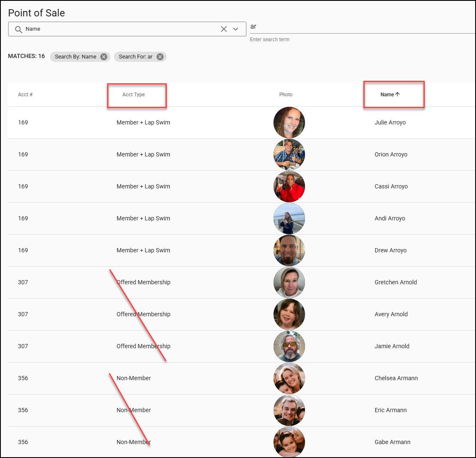The height and width of the screenshot is (458, 476).
Task: Expand the search-by dropdown chevron
Action: (x=236, y=29)
